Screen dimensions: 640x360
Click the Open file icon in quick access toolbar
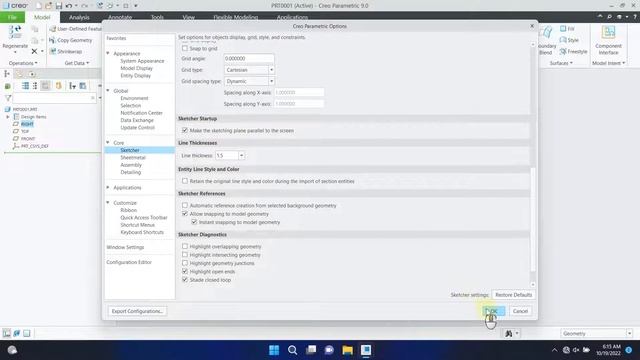pos(48,6)
